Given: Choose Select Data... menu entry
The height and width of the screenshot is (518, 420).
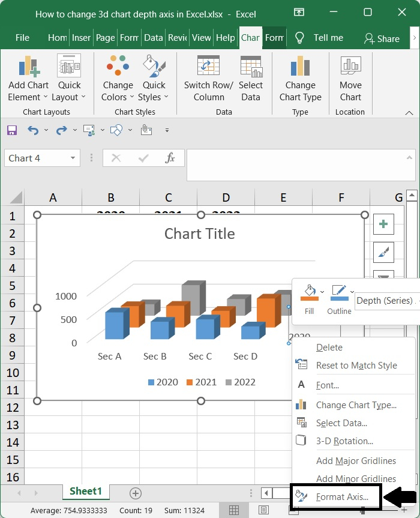Looking at the screenshot, I should [353, 423].
